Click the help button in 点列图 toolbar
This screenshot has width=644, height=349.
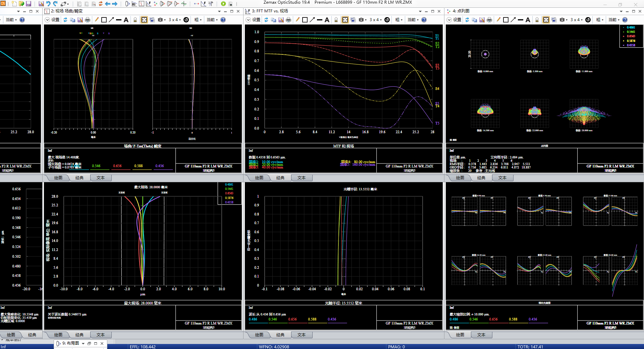tap(625, 20)
